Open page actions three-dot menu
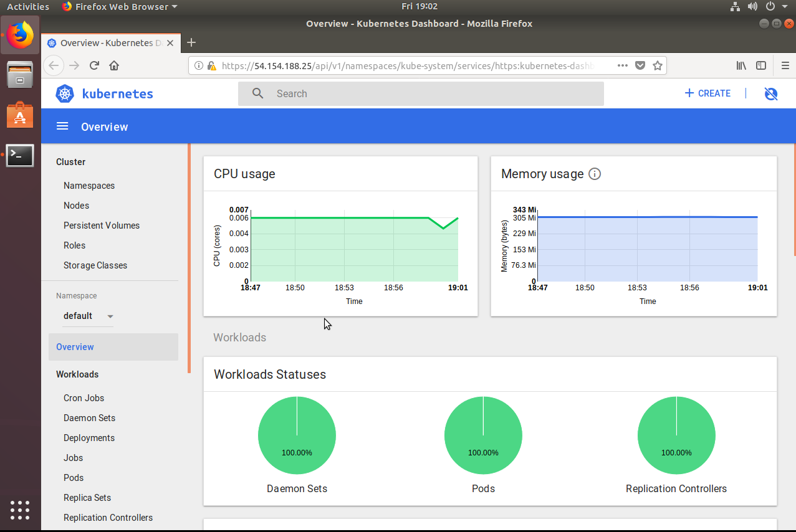The image size is (796, 532). click(623, 65)
